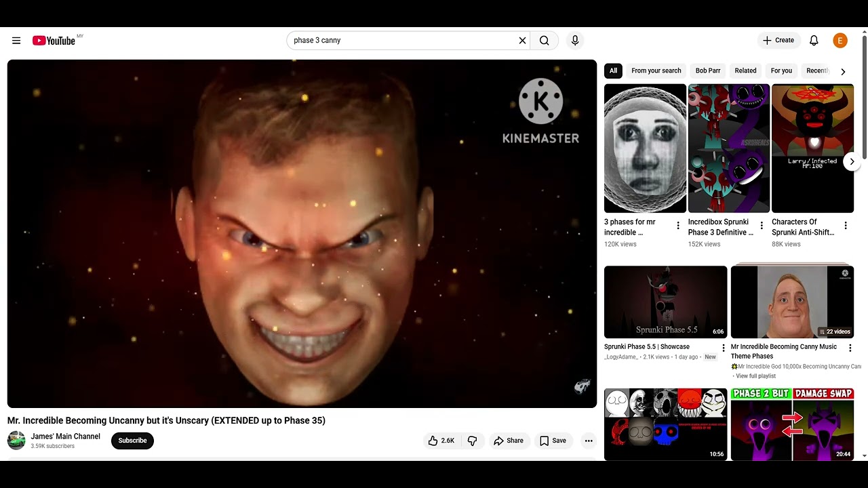Open Mr Incredible Becoming Canny Music Theme Phases
This screenshot has width=868, height=488.
tap(784, 351)
